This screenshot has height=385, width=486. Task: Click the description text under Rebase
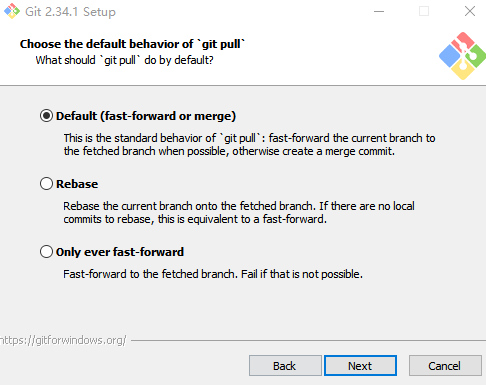pos(239,212)
